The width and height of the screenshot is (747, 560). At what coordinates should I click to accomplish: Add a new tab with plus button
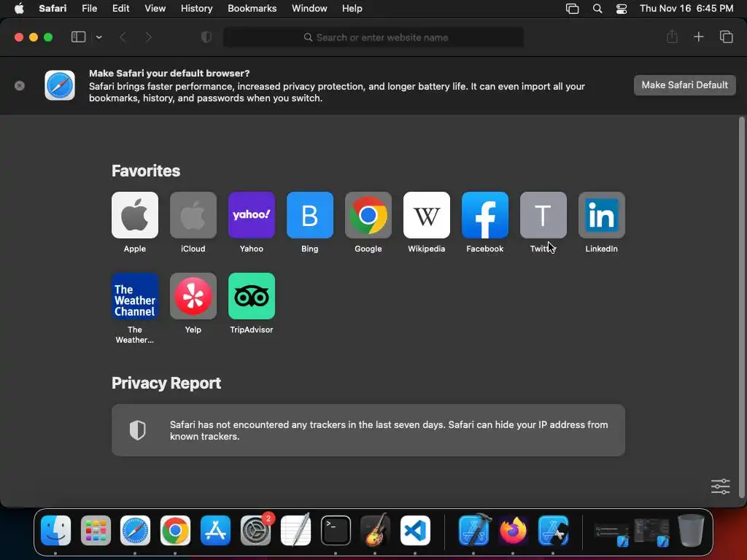698,36
